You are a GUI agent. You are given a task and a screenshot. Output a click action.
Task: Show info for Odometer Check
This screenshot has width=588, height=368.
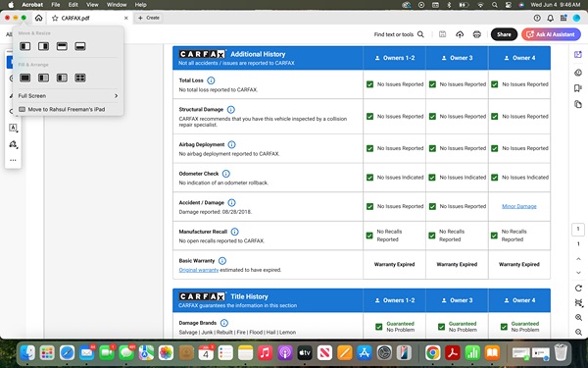click(x=226, y=174)
